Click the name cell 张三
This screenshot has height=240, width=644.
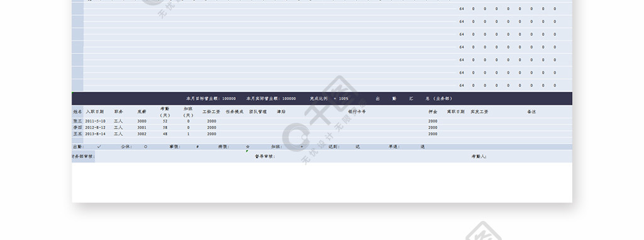coord(77,121)
